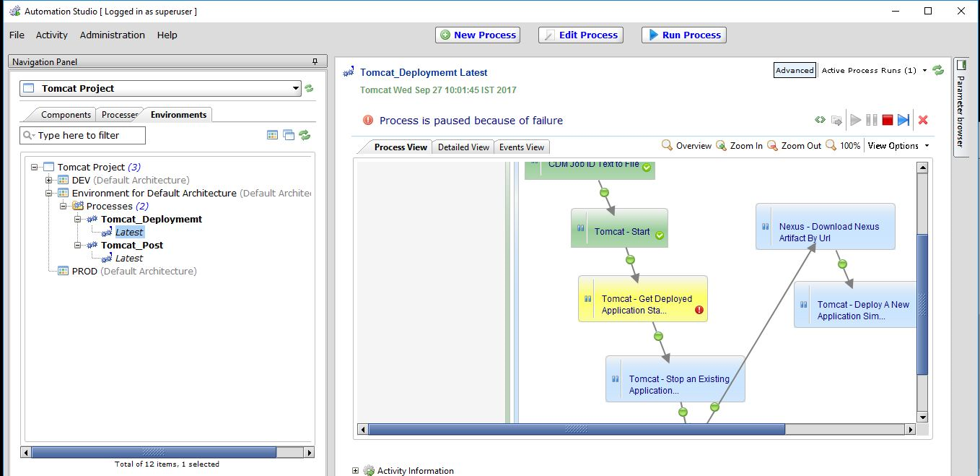This screenshot has height=476, width=980.
Task: Open the Help menu
Action: point(167,35)
